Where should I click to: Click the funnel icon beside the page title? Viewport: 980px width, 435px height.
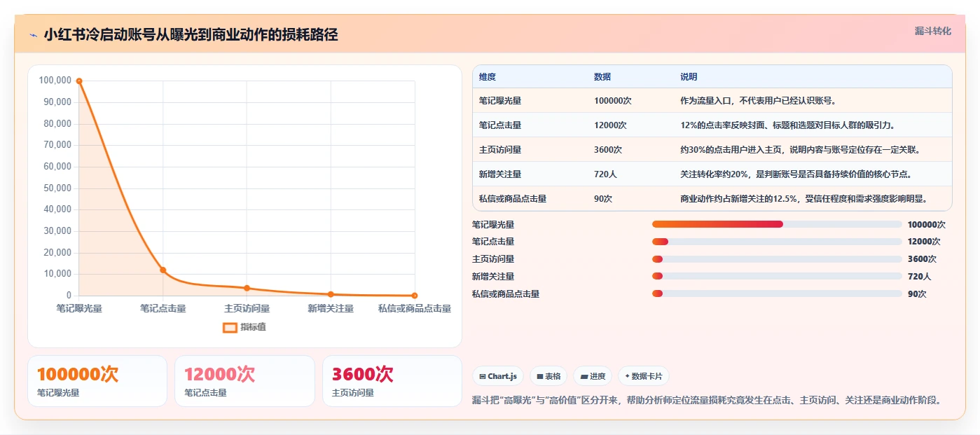33,35
